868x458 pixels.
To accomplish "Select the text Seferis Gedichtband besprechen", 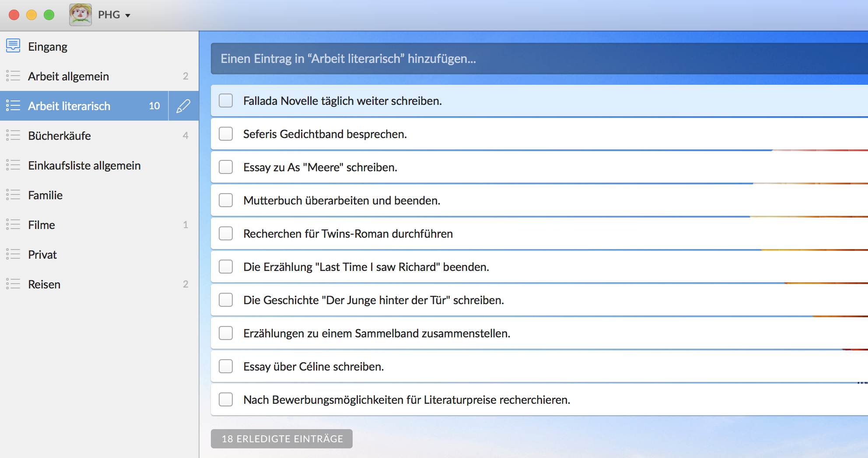I will [325, 134].
